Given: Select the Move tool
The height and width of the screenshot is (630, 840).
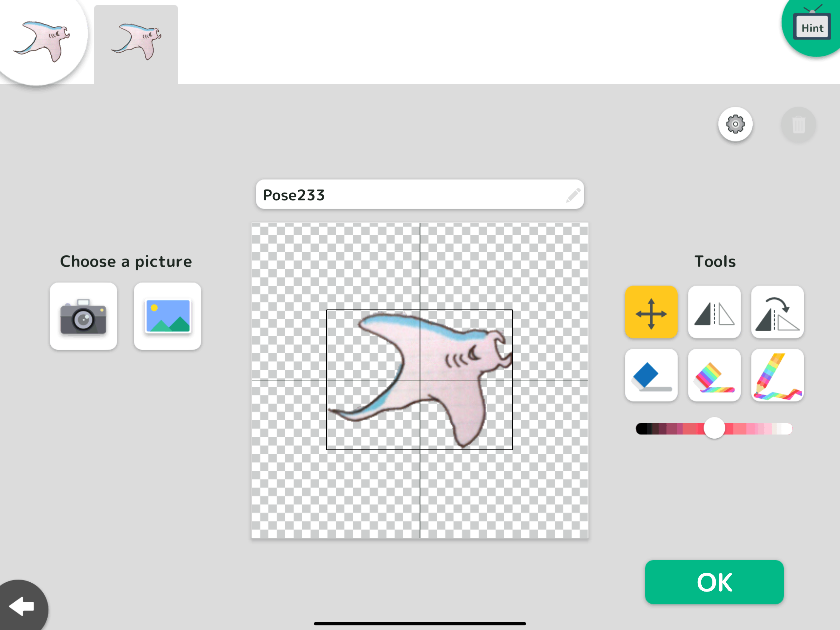Looking at the screenshot, I should (651, 312).
